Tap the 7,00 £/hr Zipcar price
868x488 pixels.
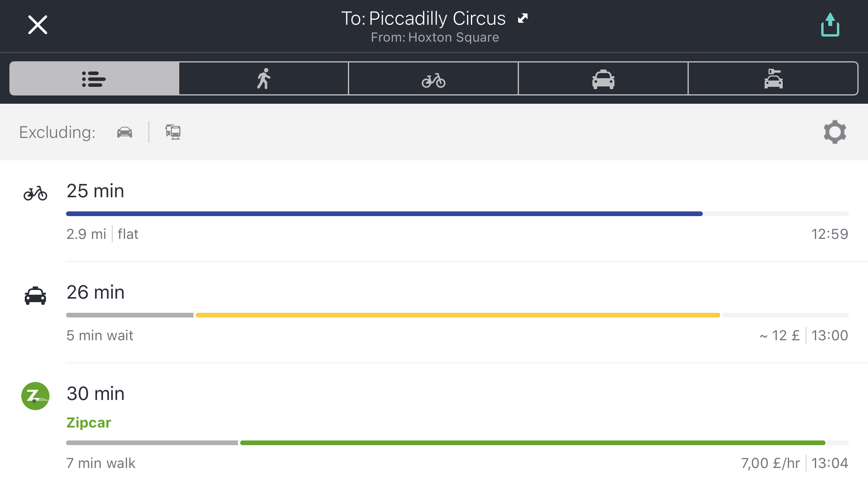771,463
